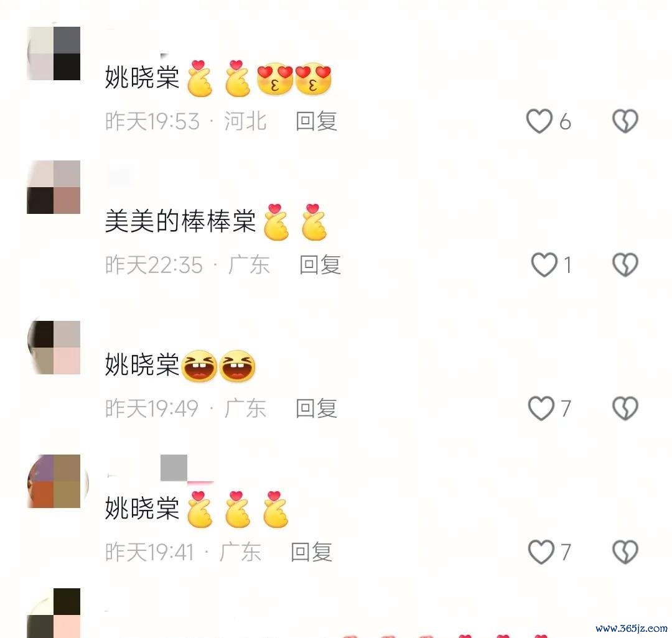Open avatar of the 19:41 commenter

click(54, 481)
